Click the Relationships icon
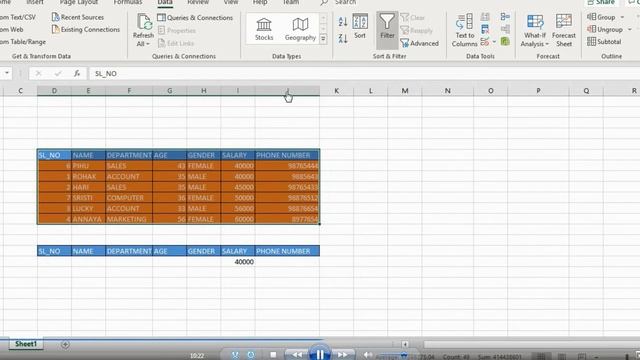 pyautogui.click(x=505, y=29)
